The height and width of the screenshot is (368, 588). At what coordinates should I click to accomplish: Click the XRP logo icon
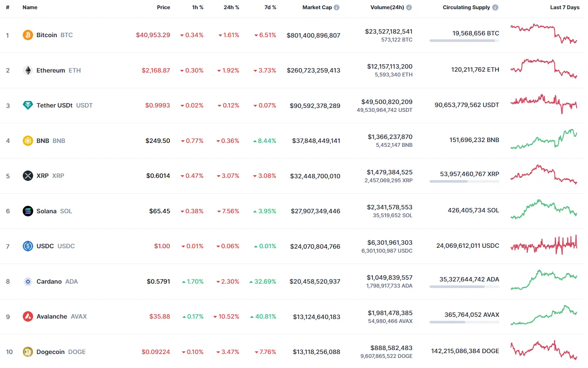28,176
